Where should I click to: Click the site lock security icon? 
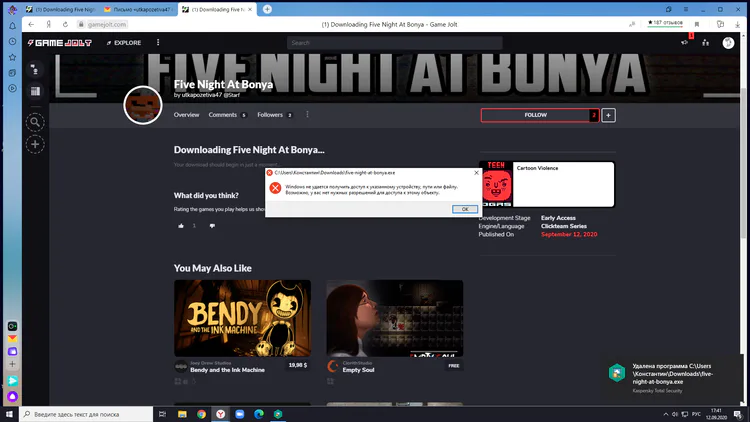(81, 24)
